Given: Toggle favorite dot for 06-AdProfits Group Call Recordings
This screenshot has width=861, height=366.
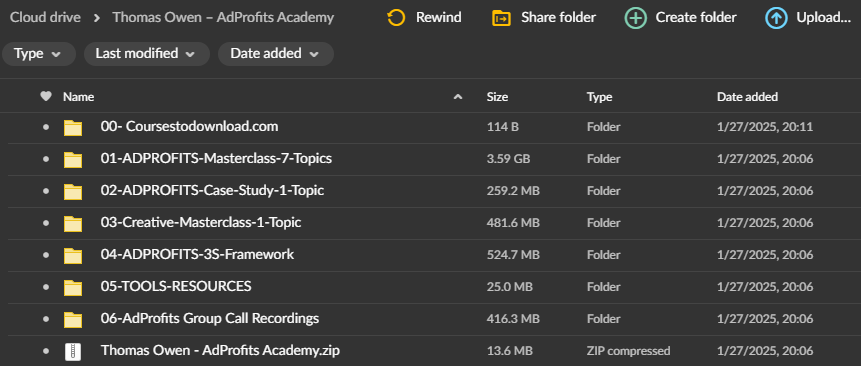Looking at the screenshot, I should 46,319.
